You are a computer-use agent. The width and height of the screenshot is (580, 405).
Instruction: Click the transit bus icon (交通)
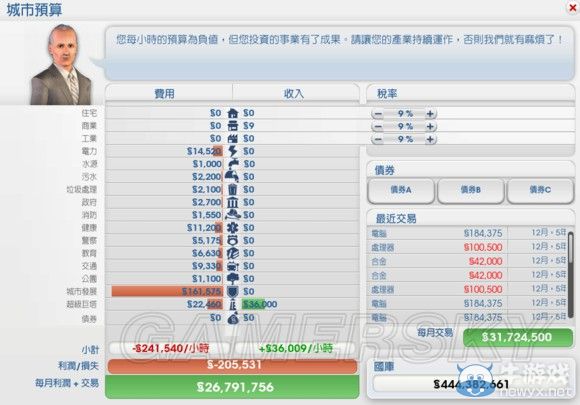[x=232, y=266]
